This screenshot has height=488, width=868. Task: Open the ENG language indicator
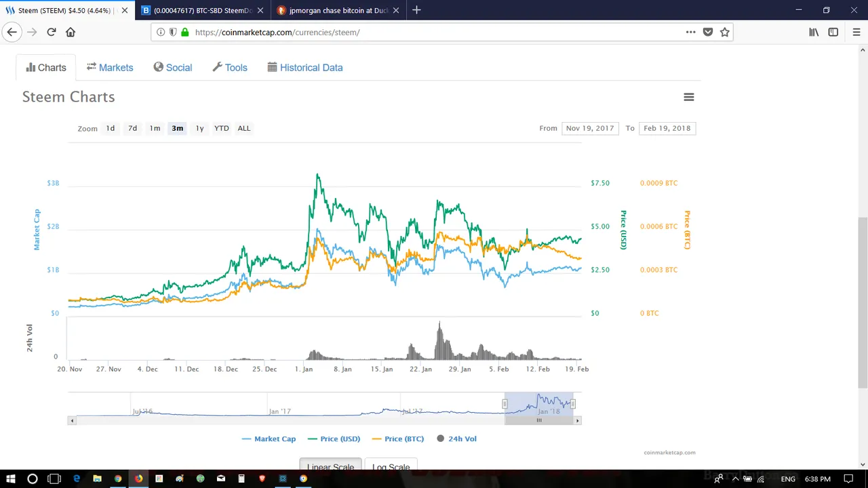[788, 479]
